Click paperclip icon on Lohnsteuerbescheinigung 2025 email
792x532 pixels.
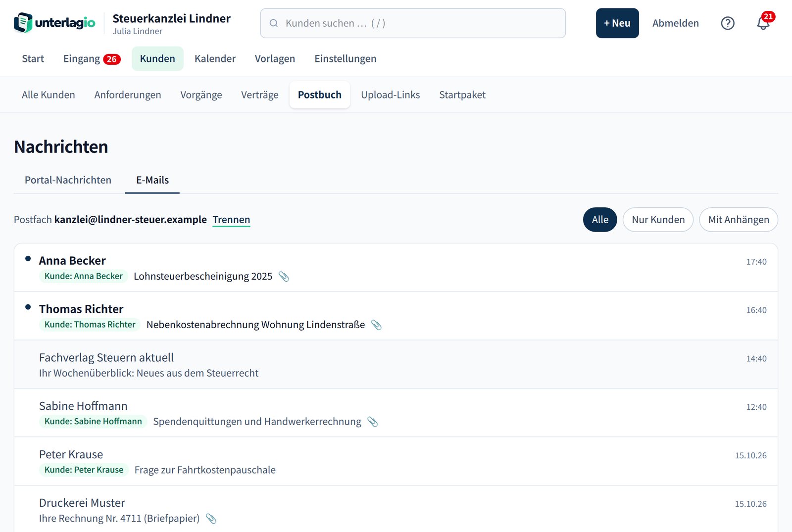coord(284,276)
